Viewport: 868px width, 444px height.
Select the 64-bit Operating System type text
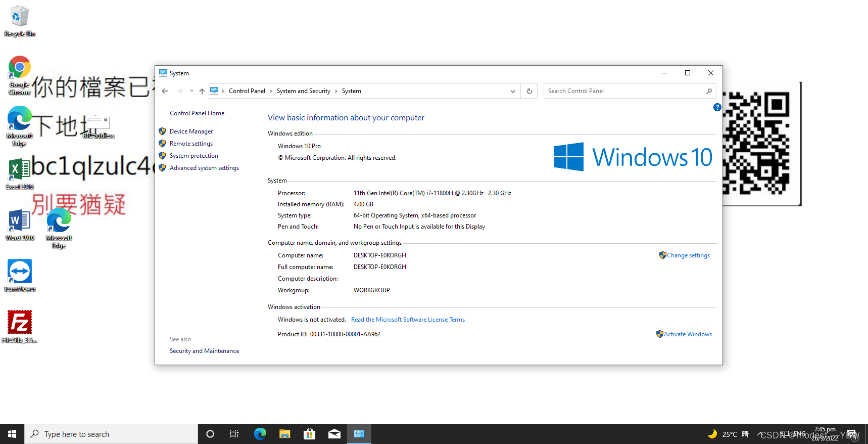pyautogui.click(x=415, y=215)
